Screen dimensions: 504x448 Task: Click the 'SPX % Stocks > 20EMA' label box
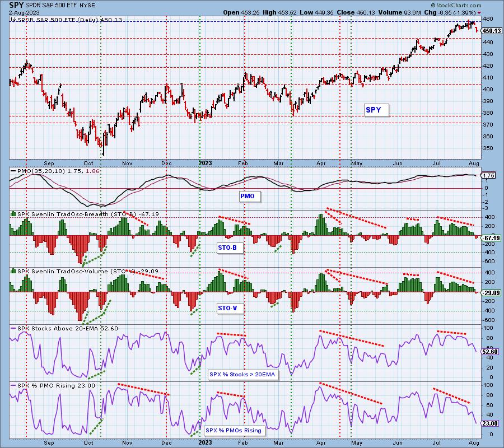(242, 375)
